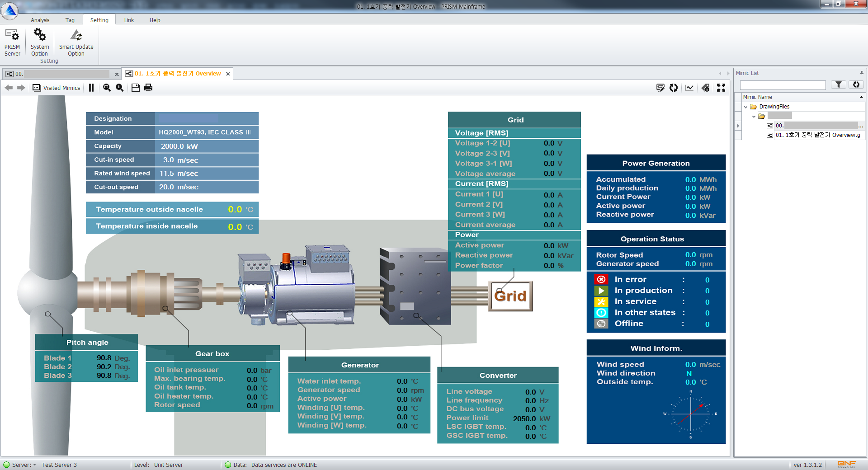Collapse the DrawingFiles folder
This screenshot has height=470, width=868.
746,107
